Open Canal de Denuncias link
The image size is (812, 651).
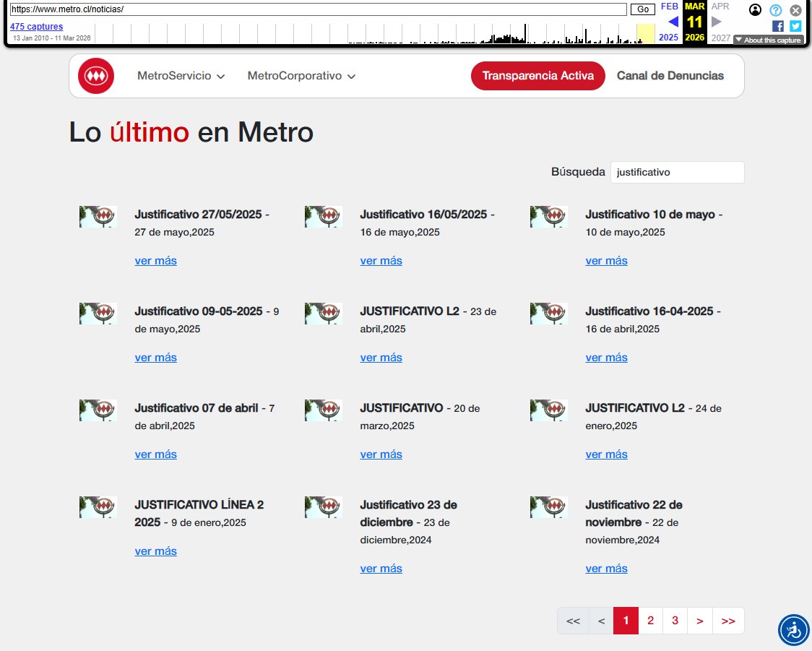pyautogui.click(x=670, y=76)
